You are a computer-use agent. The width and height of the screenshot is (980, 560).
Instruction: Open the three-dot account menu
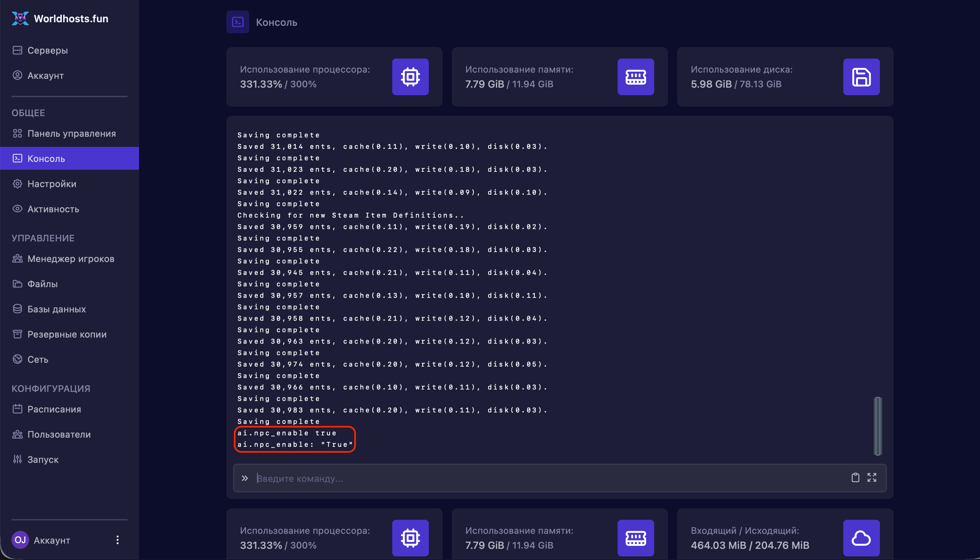(117, 540)
